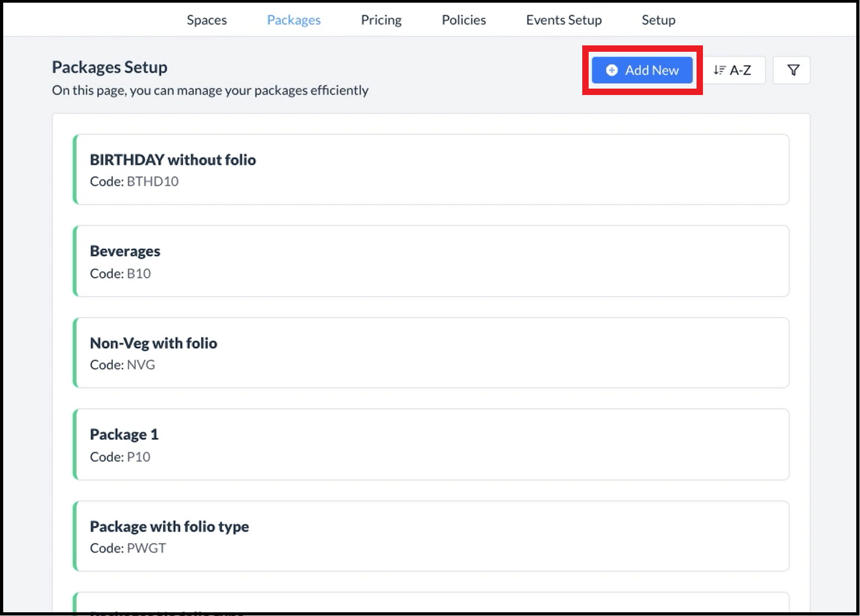Go to the Pricing tab
860x616 pixels.
coord(381,20)
